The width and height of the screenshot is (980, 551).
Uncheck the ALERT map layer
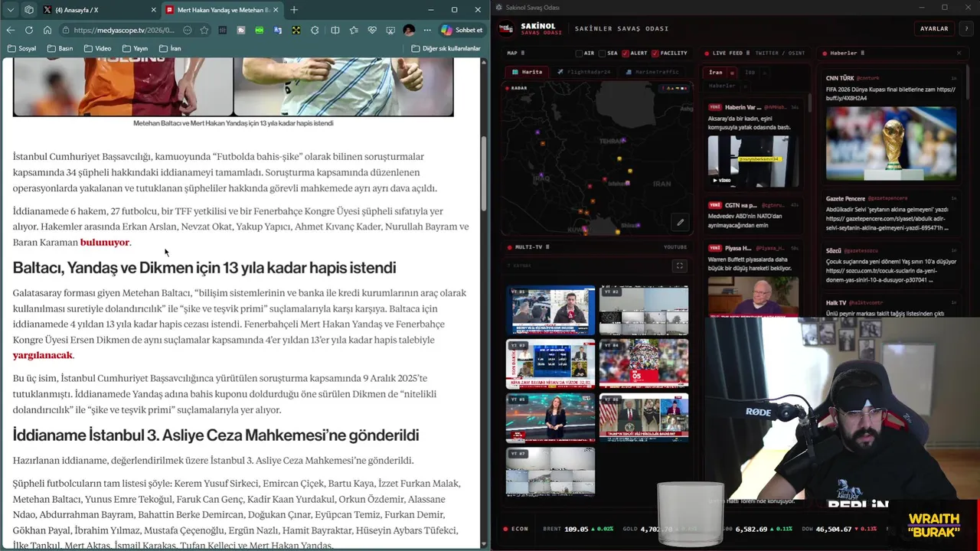point(626,53)
